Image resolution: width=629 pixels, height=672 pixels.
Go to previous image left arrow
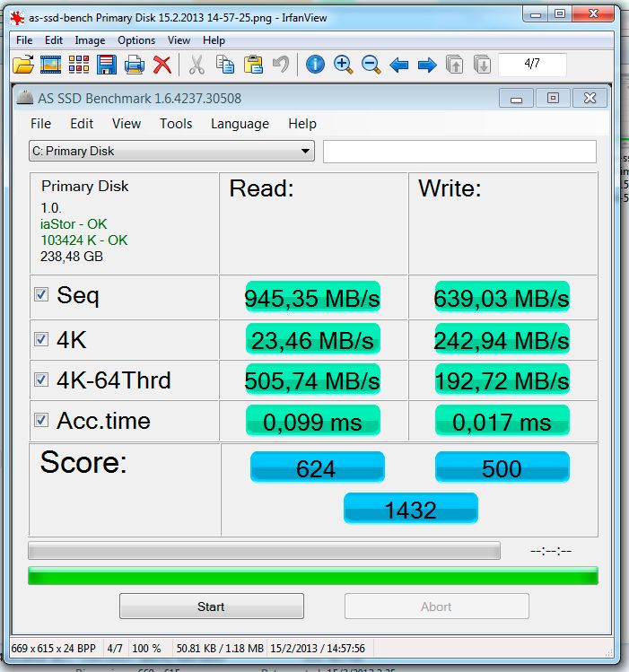(399, 65)
